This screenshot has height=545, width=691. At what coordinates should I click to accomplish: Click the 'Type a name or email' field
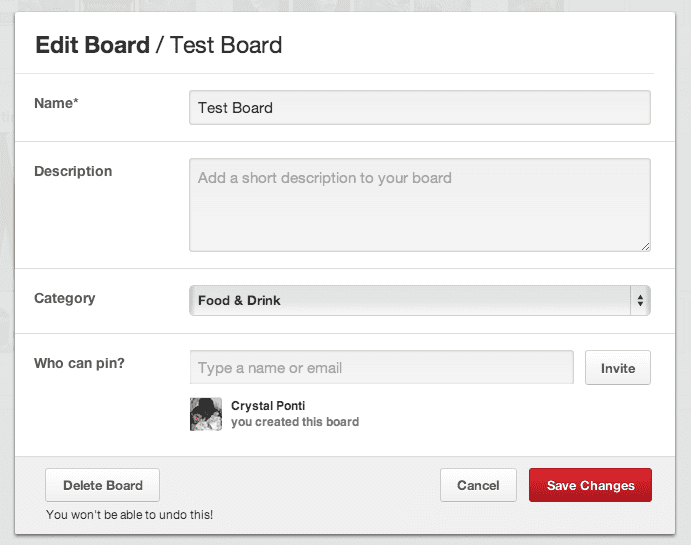tap(382, 367)
